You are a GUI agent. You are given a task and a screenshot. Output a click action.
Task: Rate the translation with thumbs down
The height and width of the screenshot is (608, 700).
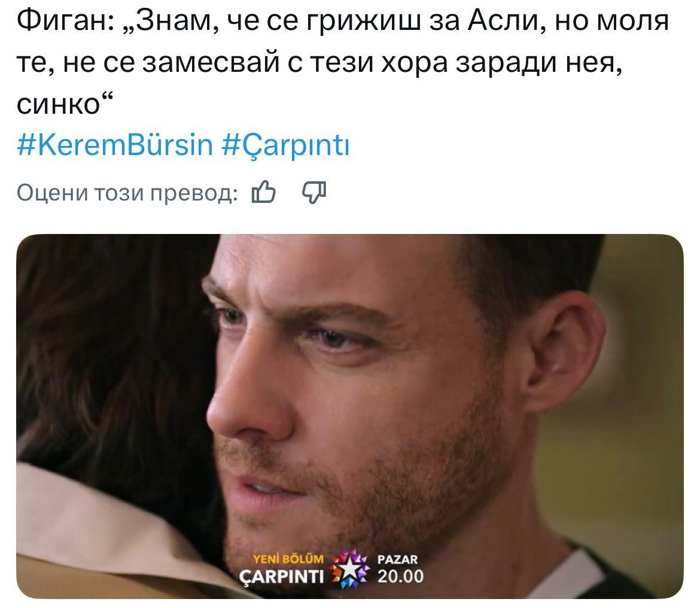tap(314, 193)
